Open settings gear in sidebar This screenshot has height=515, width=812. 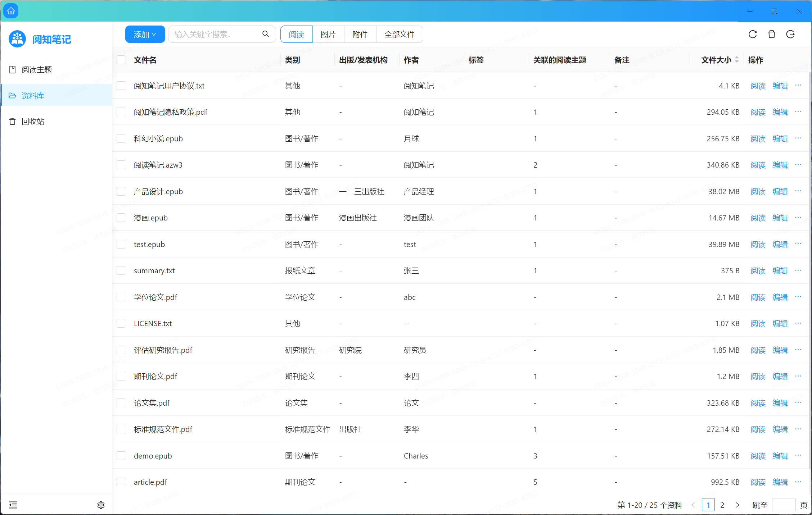(101, 505)
